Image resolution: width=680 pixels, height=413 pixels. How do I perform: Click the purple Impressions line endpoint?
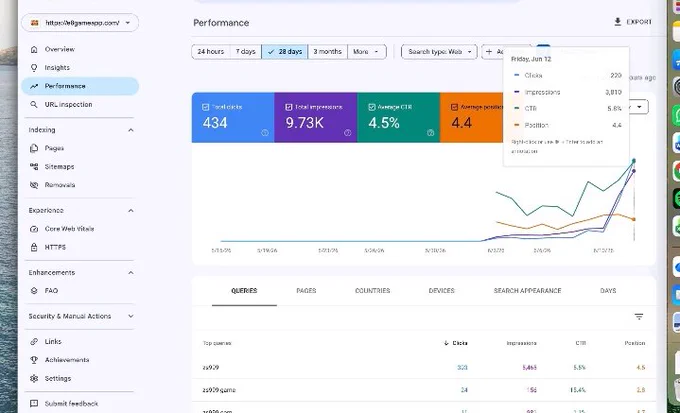634,171
